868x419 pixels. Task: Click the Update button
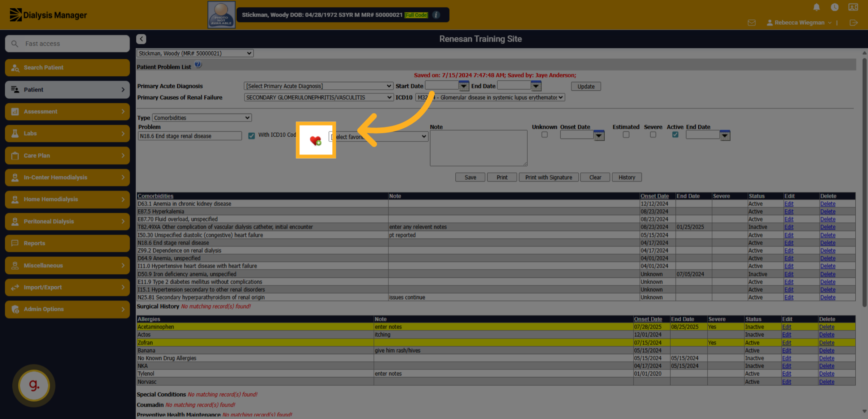[x=586, y=86]
